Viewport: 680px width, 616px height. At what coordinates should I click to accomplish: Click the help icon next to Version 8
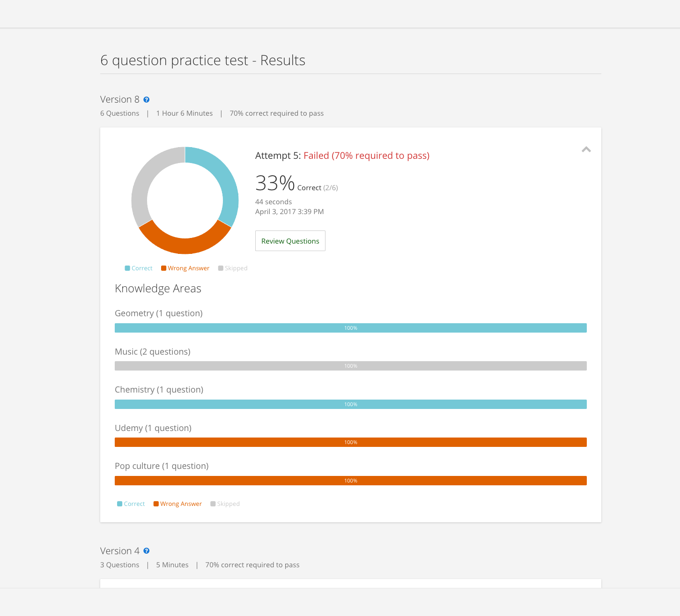coord(146,100)
